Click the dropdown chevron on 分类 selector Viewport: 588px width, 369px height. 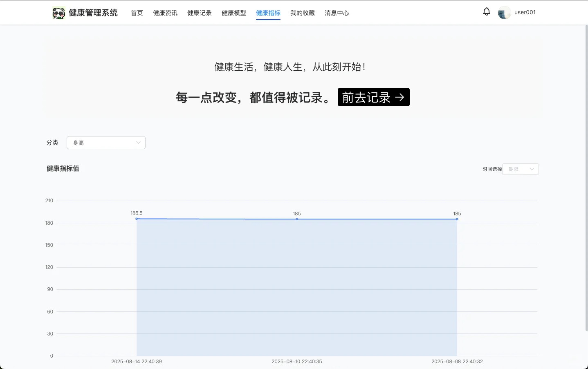click(138, 143)
